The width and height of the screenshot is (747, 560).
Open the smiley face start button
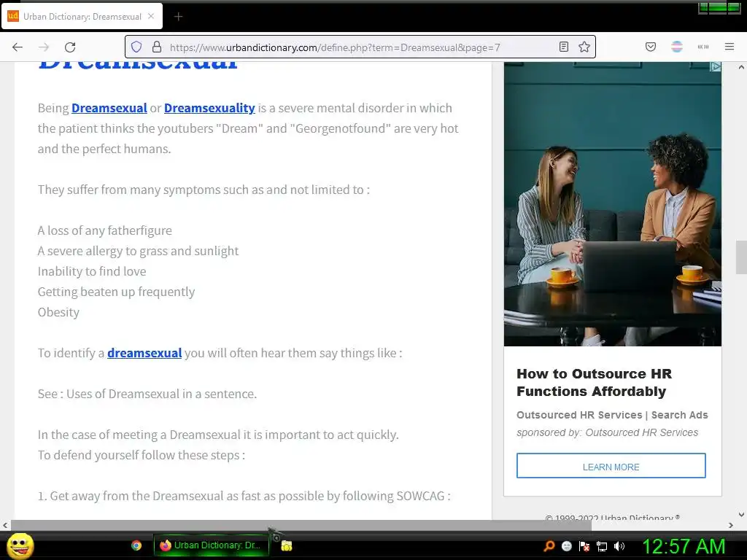coord(20,545)
